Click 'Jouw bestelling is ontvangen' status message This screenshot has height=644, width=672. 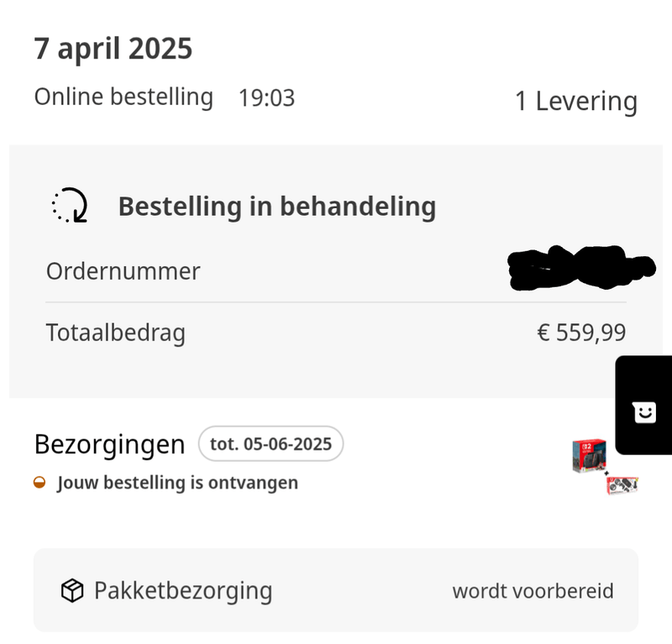pos(177,483)
